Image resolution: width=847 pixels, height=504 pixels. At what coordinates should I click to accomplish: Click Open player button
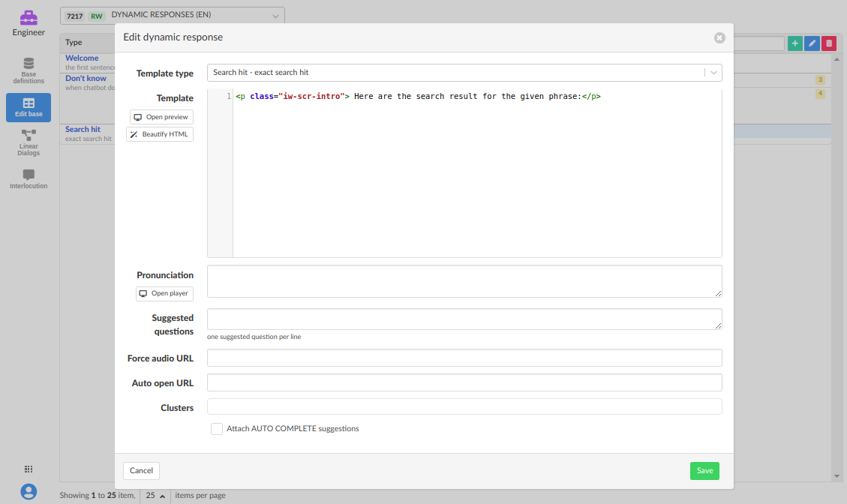[x=164, y=293]
